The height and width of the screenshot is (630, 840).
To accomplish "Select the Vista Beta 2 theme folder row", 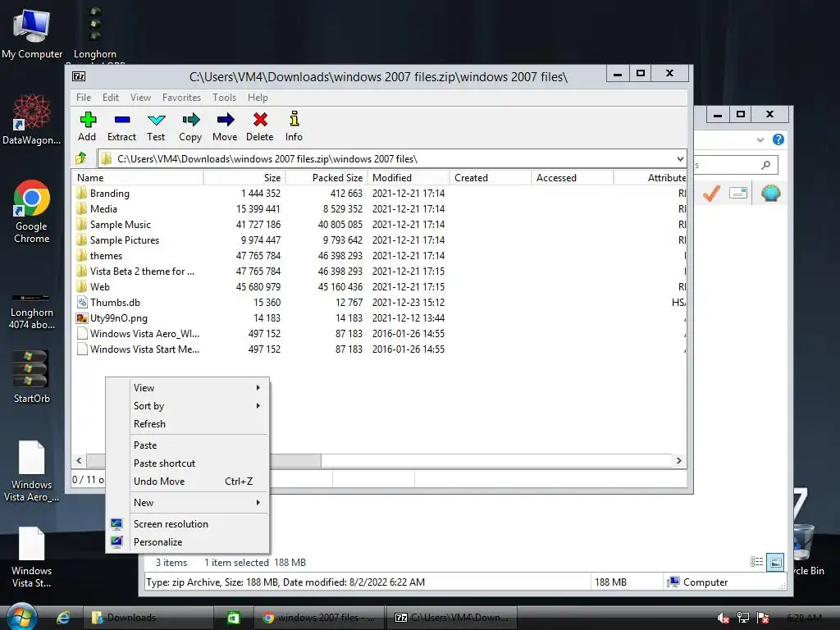I will click(379, 271).
